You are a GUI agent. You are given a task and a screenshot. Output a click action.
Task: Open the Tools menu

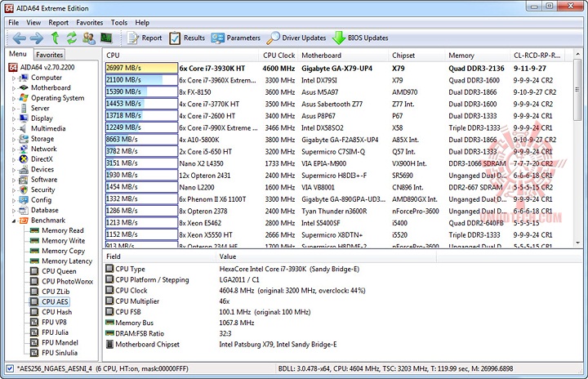pyautogui.click(x=119, y=23)
